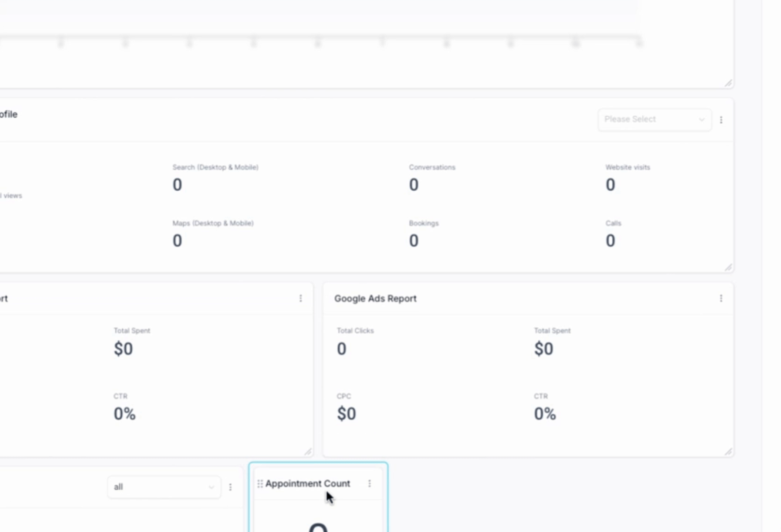Click the Website visits value
This screenshot has height=532, width=781.
coord(610,185)
